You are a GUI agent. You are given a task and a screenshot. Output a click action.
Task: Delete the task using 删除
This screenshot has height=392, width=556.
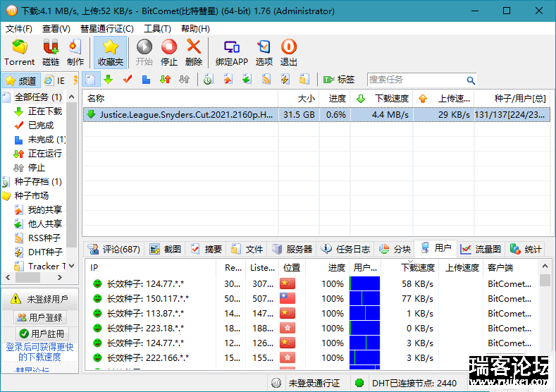tap(194, 52)
